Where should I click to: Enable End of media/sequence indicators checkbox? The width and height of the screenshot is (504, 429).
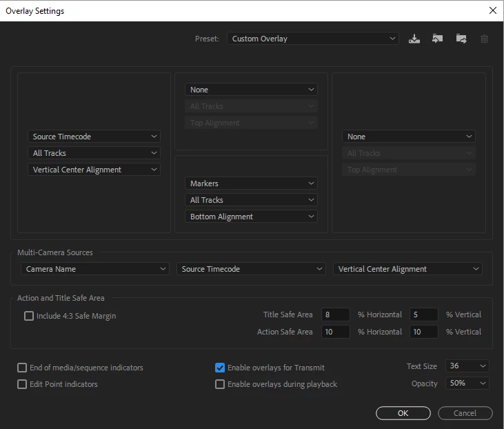(22, 368)
